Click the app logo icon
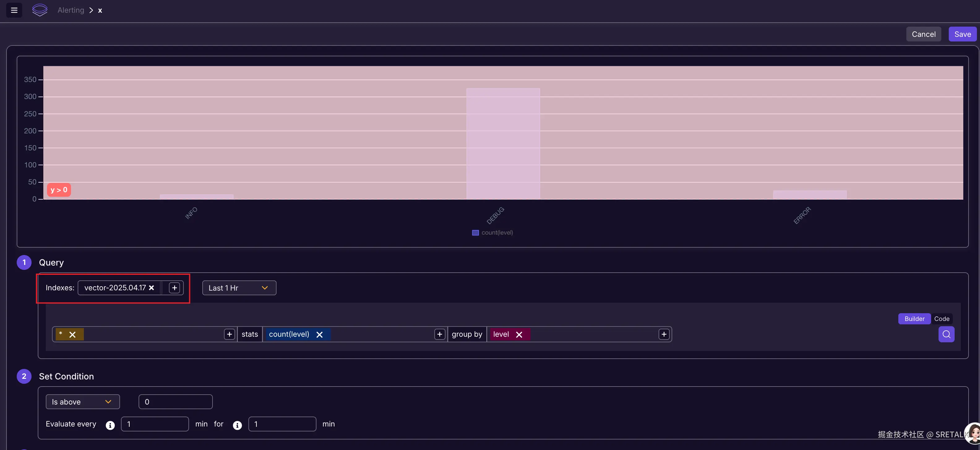Image resolution: width=980 pixels, height=450 pixels. [40, 10]
